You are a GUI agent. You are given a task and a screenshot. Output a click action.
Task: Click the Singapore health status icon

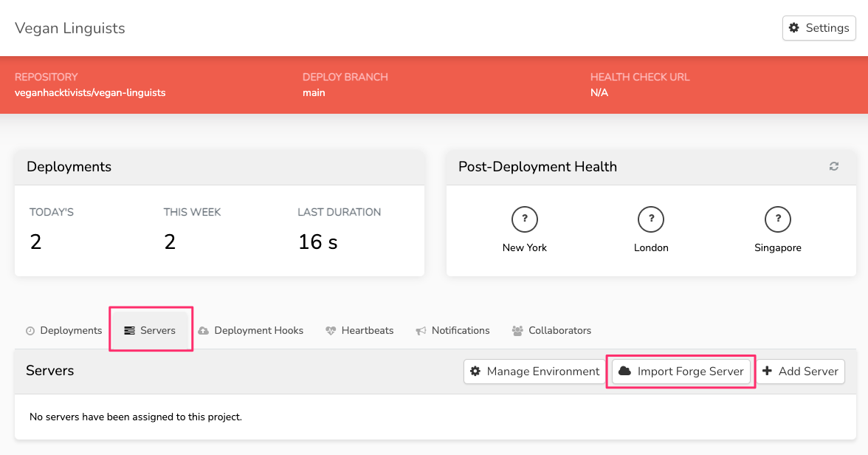[x=778, y=219]
